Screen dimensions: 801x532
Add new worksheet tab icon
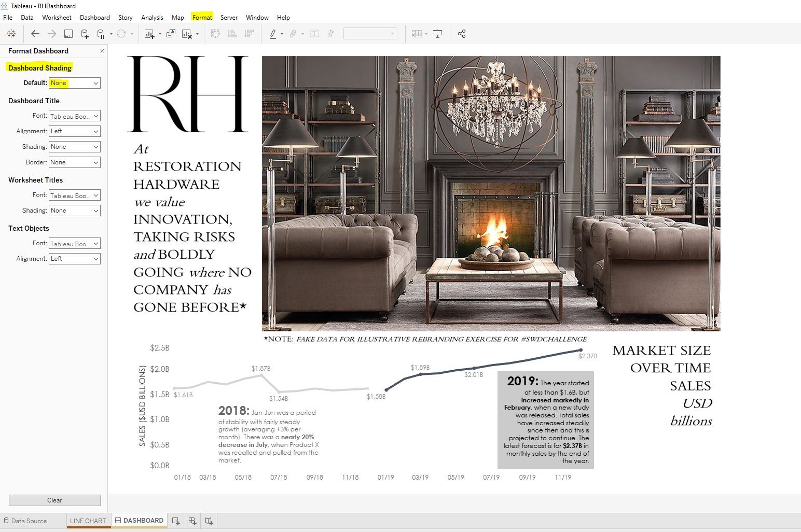pyautogui.click(x=176, y=521)
